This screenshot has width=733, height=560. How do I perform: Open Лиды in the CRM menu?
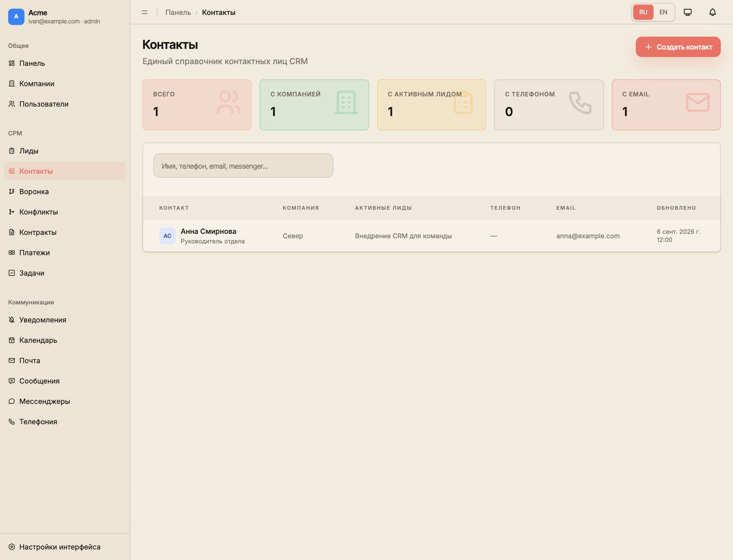[65, 151]
